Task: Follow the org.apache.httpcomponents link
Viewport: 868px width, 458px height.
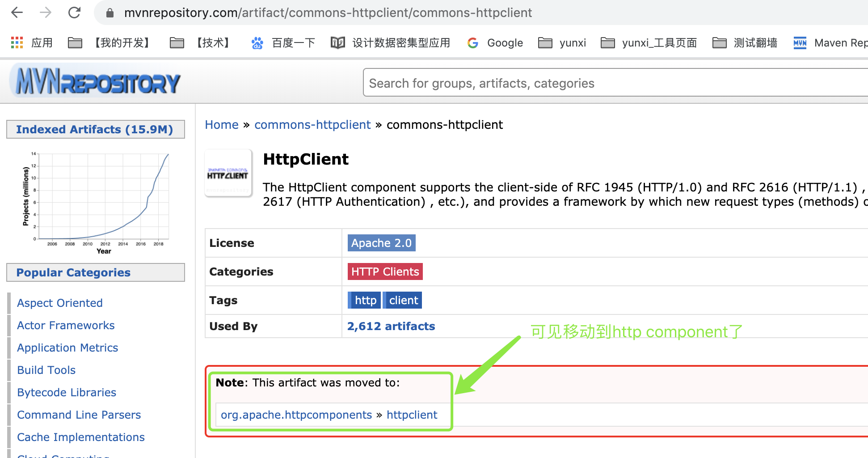Action: (x=296, y=415)
